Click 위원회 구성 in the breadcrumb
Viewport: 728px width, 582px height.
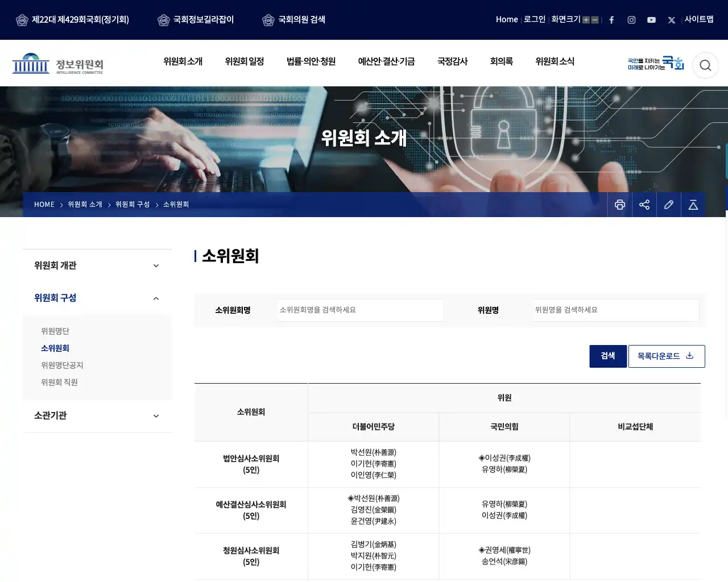tap(133, 205)
